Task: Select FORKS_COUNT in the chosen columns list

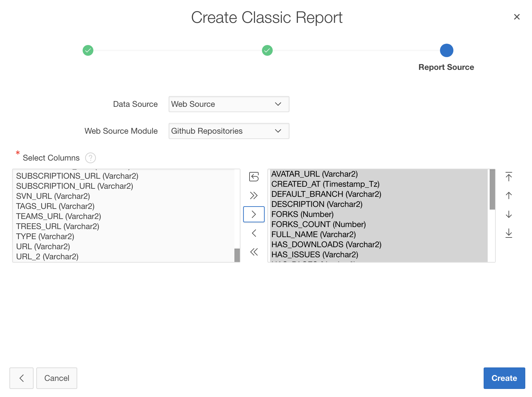Action: point(318,224)
